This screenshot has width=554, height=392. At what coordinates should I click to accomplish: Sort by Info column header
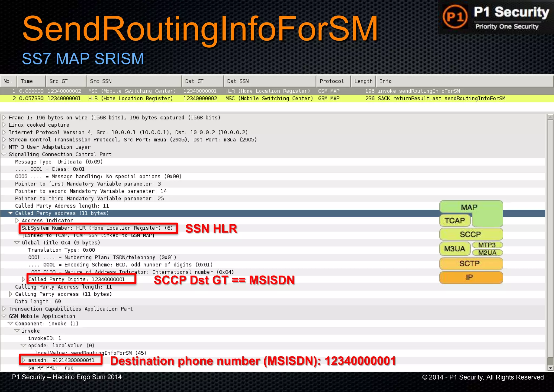tap(465, 81)
